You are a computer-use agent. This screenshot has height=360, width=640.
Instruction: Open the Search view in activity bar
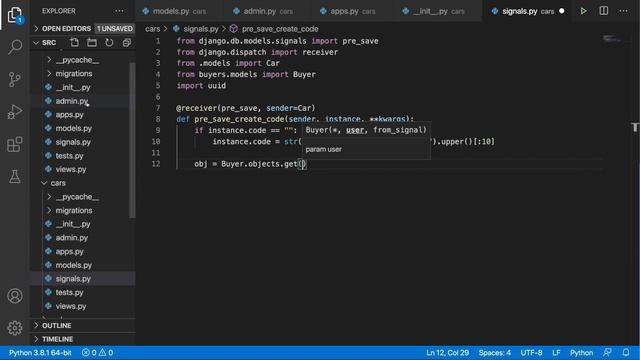coord(15,47)
